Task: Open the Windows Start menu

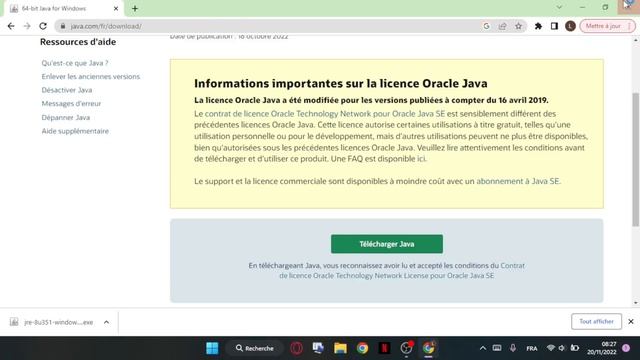Action: (212, 348)
